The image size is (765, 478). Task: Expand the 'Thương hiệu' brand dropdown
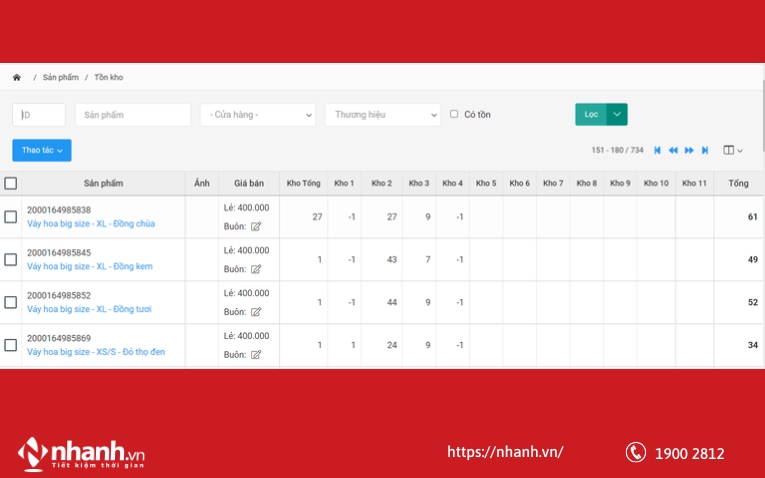(382, 115)
